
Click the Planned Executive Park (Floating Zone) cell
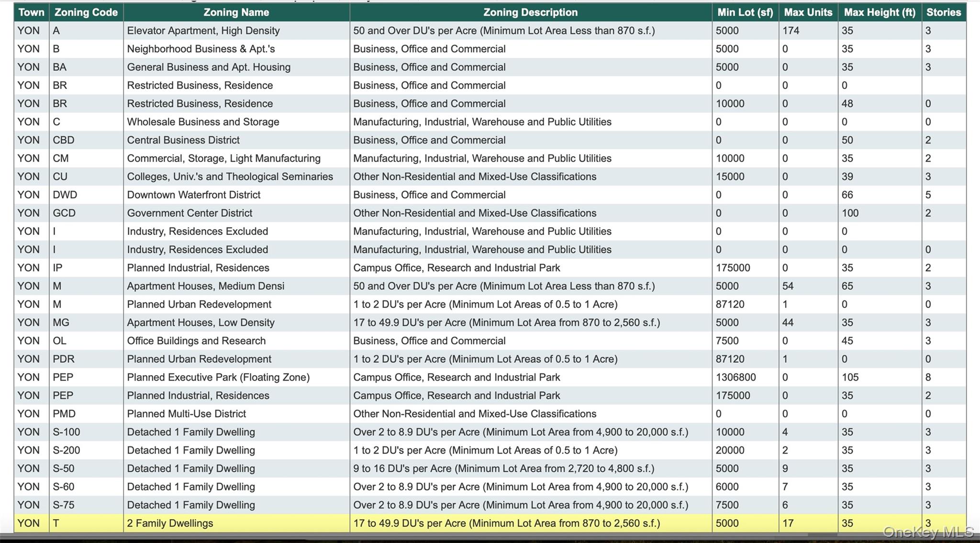(x=218, y=377)
